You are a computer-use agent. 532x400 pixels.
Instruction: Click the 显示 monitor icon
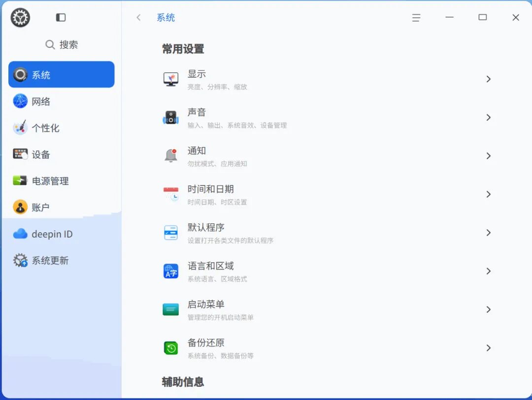tap(171, 79)
